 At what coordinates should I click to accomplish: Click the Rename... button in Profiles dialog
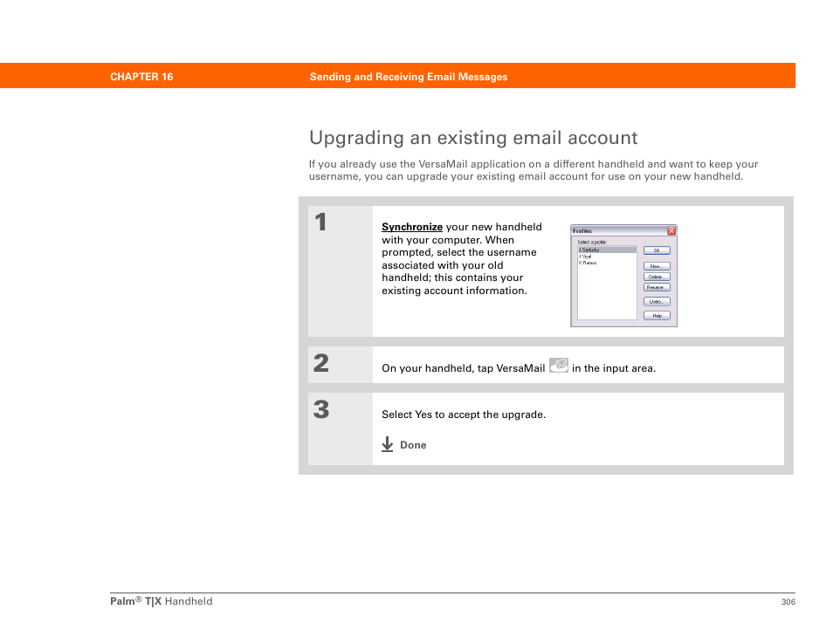pyautogui.click(x=657, y=287)
